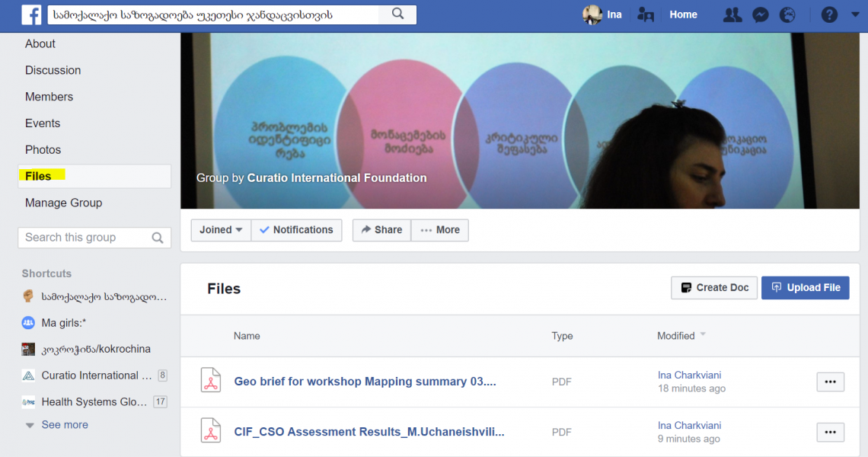Screen dimensions: 868x457
Task: Click the 8 badge next to Curatio International
Action: [162, 376]
